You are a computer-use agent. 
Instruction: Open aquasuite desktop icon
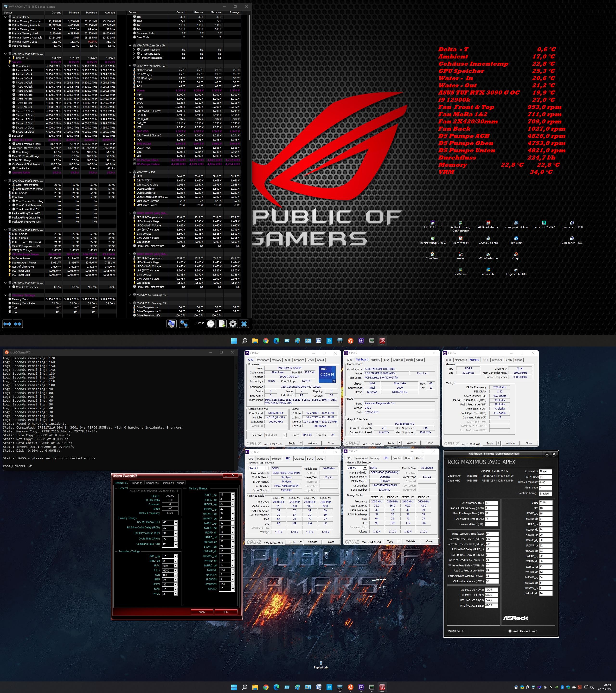488,272
